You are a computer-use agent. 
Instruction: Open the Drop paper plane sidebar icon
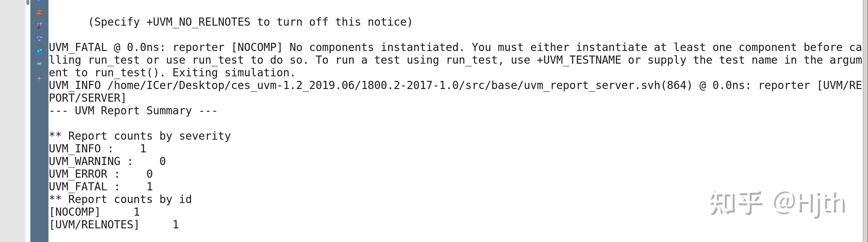pyautogui.click(x=39, y=64)
